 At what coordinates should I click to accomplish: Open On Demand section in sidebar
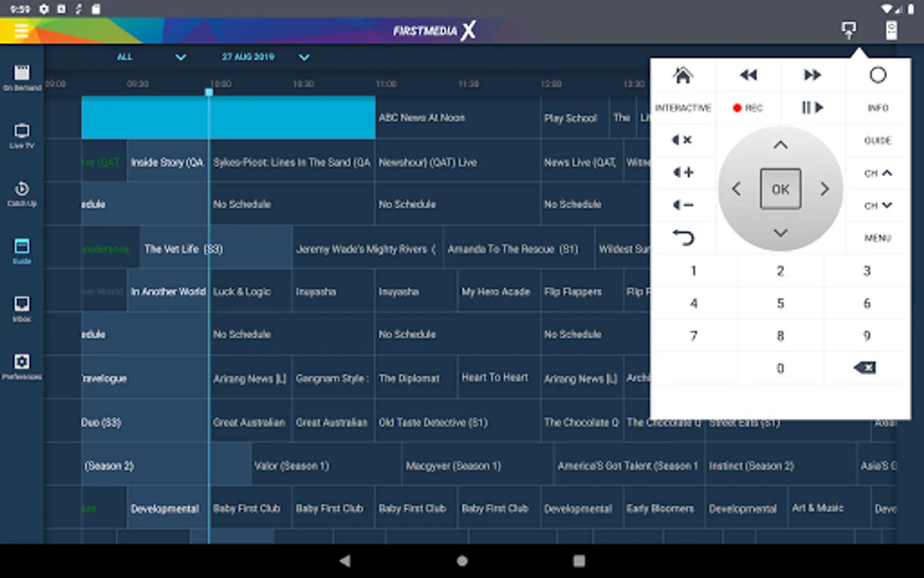(22, 77)
